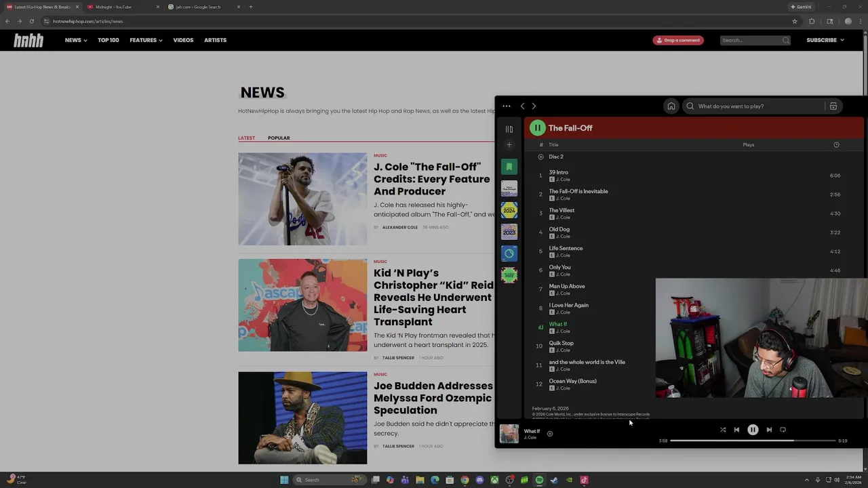Open VIDEOS nav item
This screenshot has width=868, height=488.
coord(183,40)
